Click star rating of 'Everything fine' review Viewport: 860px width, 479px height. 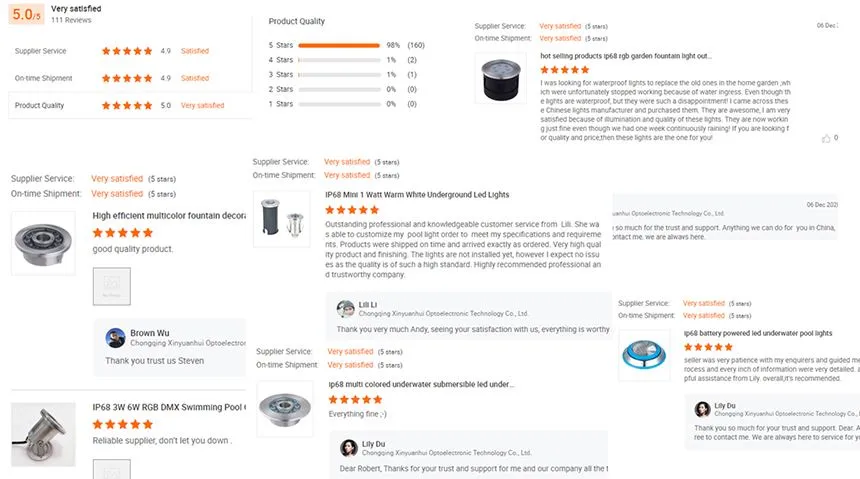354,399
